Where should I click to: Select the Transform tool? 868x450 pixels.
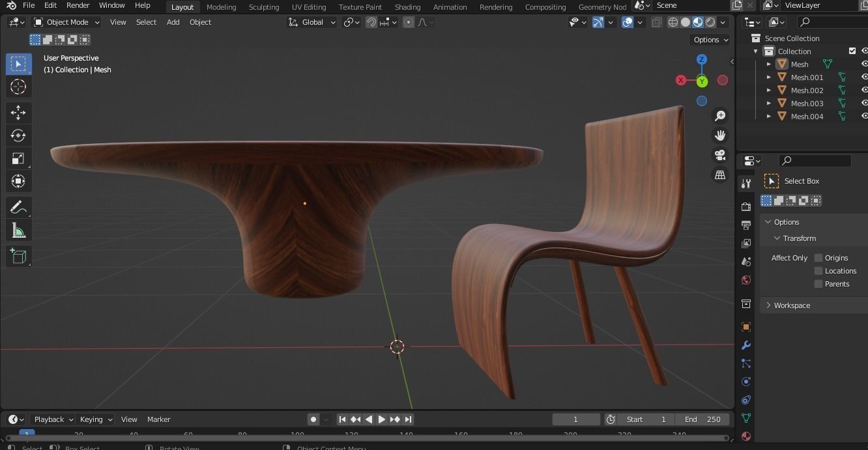(x=18, y=181)
